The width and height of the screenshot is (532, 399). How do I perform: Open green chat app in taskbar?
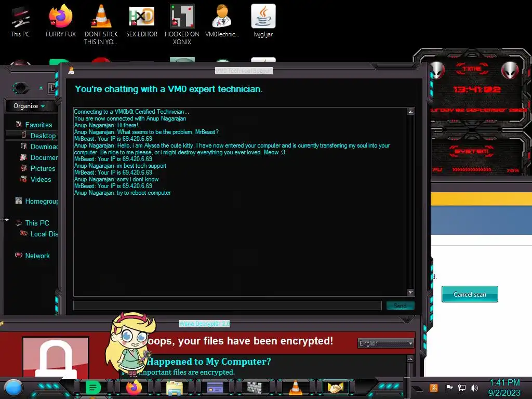pos(93,388)
